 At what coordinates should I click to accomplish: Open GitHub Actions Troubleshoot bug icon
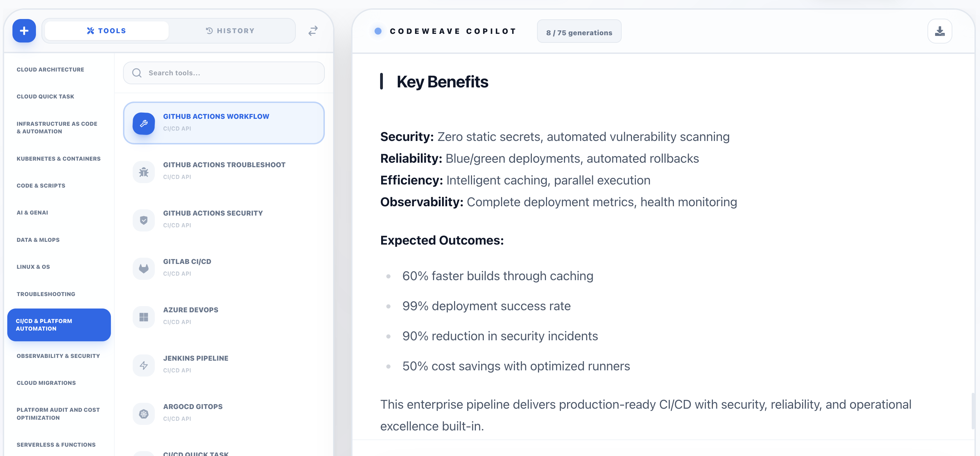point(143,172)
